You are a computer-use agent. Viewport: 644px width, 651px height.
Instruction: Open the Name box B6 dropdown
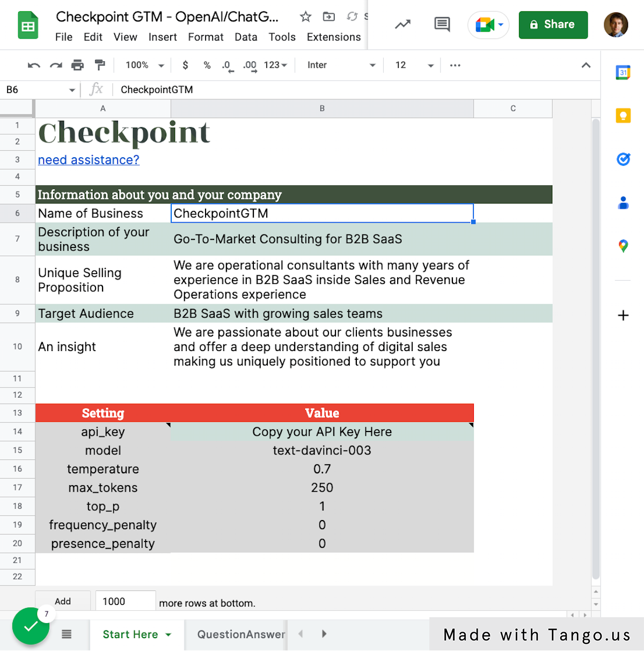(72, 90)
